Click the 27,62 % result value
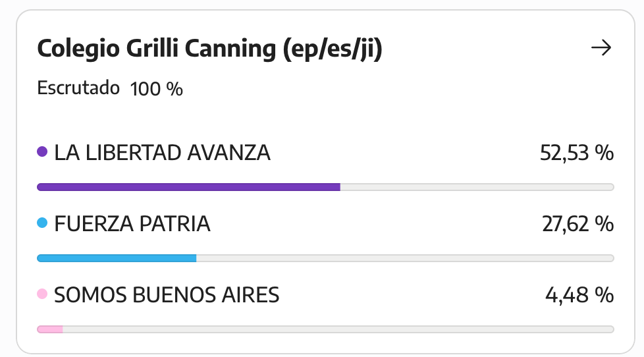 [x=578, y=224]
